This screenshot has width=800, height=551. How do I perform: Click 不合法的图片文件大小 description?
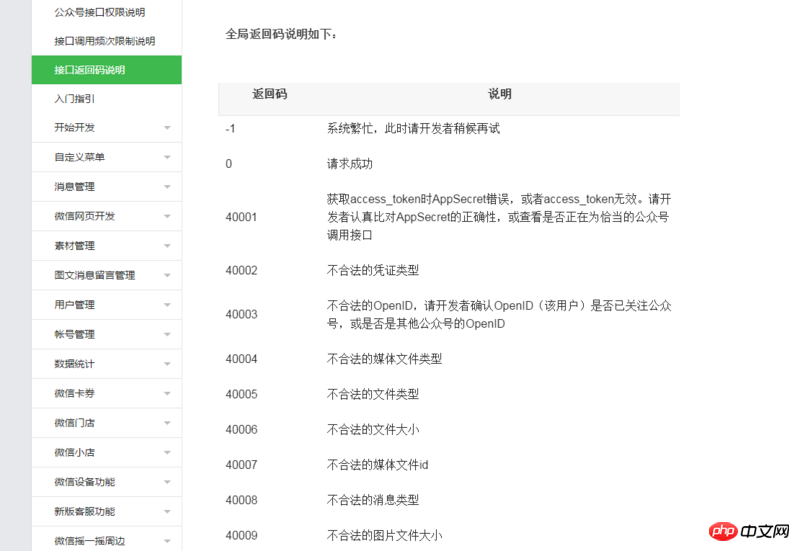tap(384, 536)
